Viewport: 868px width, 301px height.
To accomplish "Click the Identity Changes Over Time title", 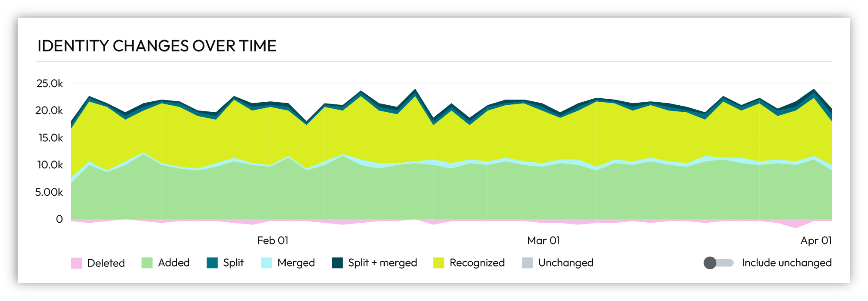I will 157,46.
